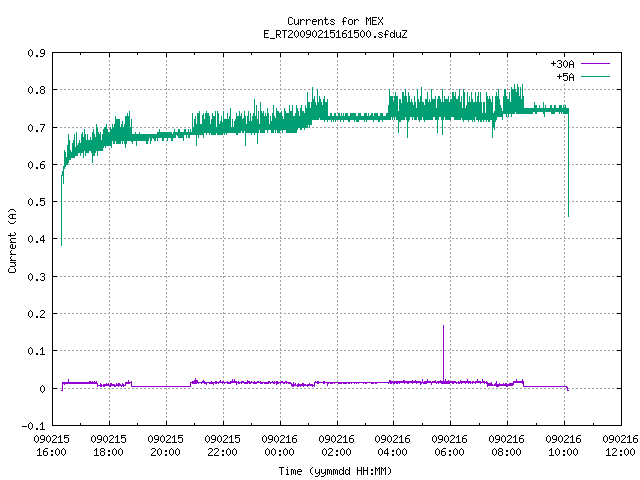Click the 090215 22:00 time tick label
This screenshot has width=640, height=480.
[x=222, y=446]
